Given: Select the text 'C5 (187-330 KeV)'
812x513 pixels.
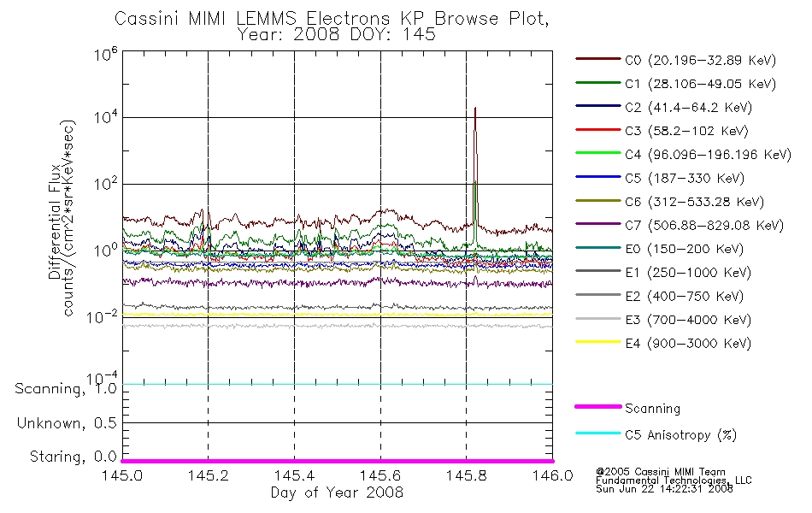Looking at the screenshot, I should [685, 178].
